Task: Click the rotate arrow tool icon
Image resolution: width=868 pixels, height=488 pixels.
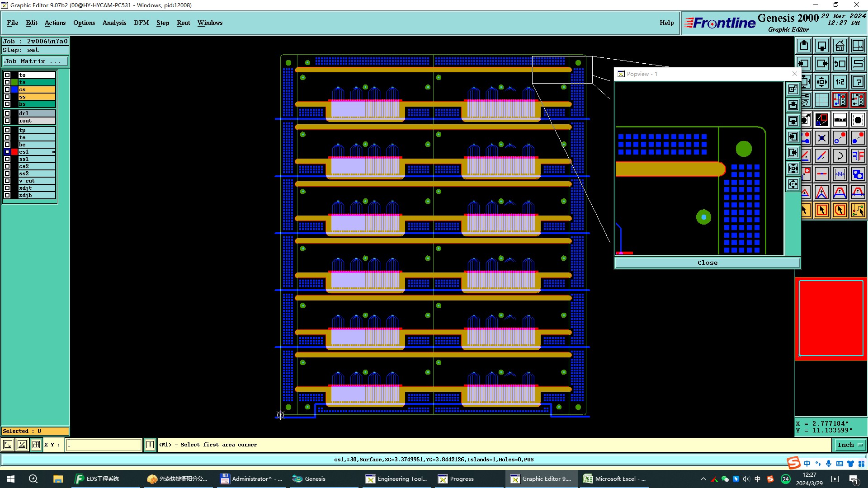Action: (840, 156)
